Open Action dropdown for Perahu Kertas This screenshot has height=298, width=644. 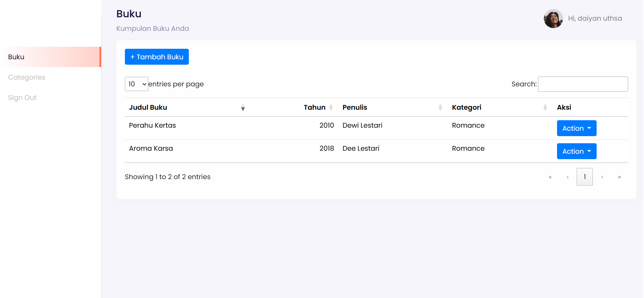pos(576,128)
